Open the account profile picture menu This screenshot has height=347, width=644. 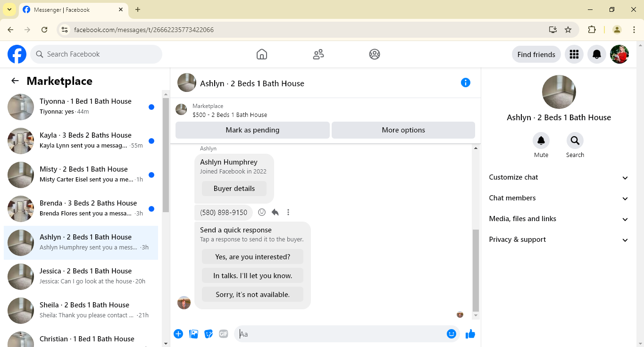[x=619, y=54]
